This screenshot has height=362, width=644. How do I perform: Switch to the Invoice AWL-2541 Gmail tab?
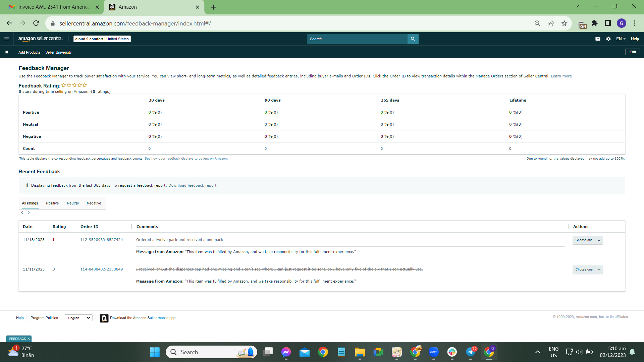pyautogui.click(x=54, y=7)
